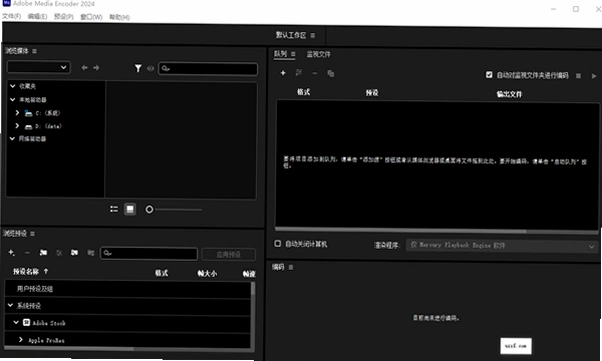Image resolution: width=602 pixels, height=361 pixels.
Task: Enable the 自动关闭计算机 checkbox
Action: click(278, 243)
